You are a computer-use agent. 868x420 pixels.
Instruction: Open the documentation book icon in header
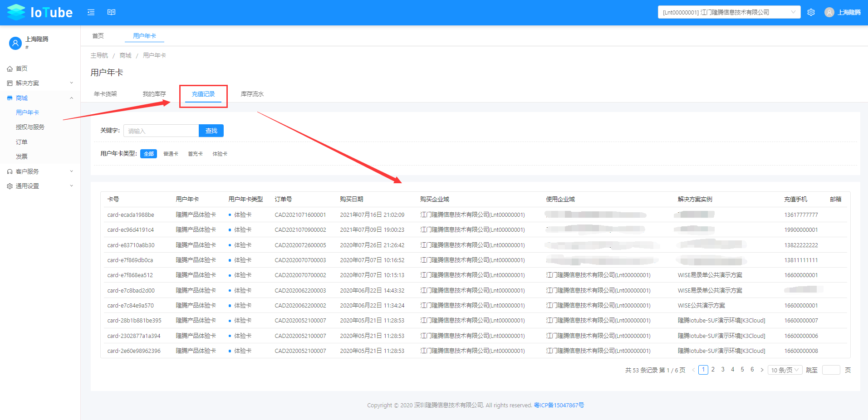(111, 12)
